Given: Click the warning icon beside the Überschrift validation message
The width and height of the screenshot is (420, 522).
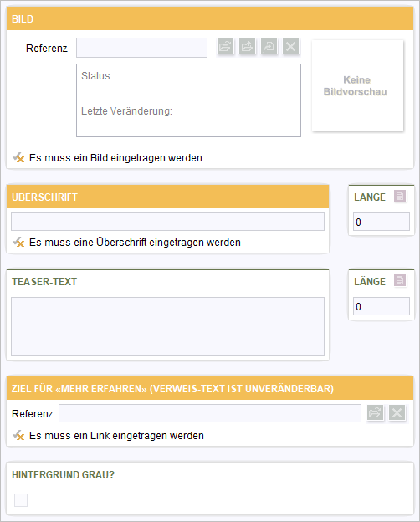Looking at the screenshot, I should pos(18,242).
